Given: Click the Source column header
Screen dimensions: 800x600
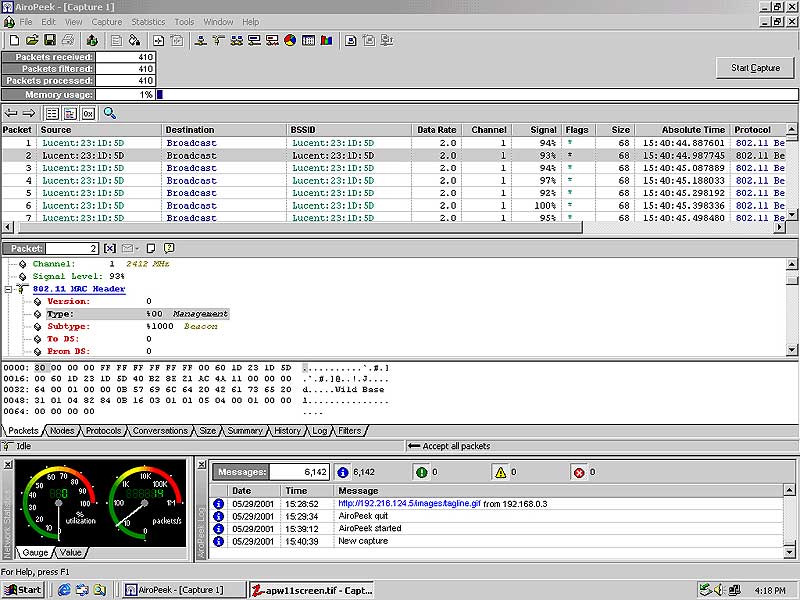Looking at the screenshot, I should pos(100,130).
